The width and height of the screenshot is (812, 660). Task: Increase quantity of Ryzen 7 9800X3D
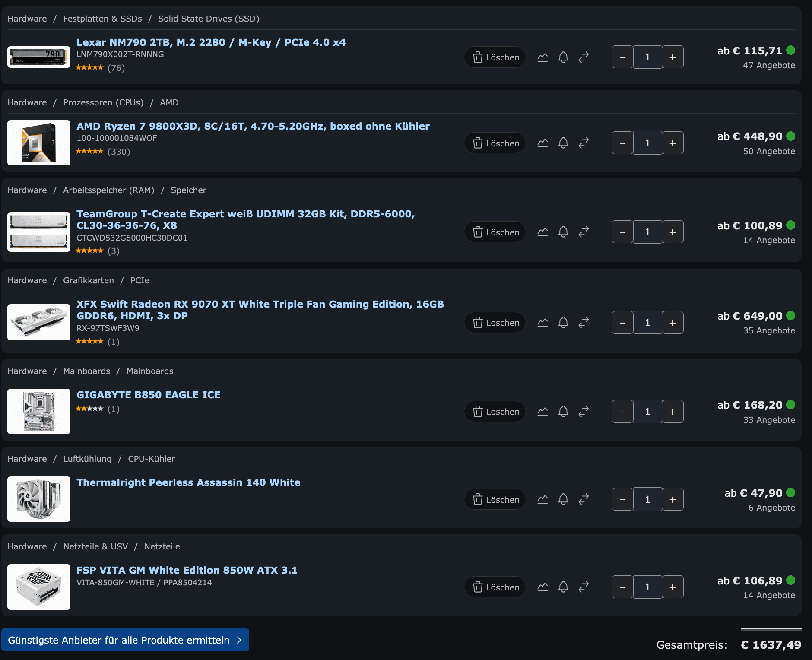tap(672, 143)
